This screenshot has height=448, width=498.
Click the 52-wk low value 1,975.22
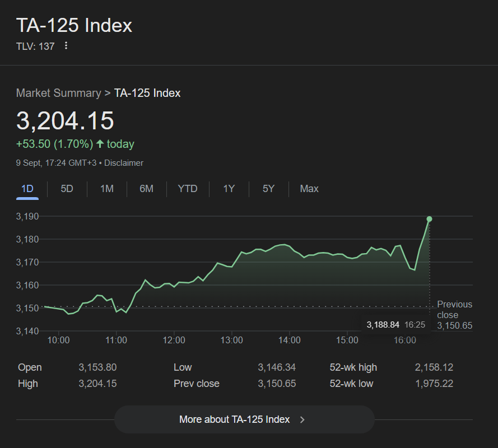[434, 384]
